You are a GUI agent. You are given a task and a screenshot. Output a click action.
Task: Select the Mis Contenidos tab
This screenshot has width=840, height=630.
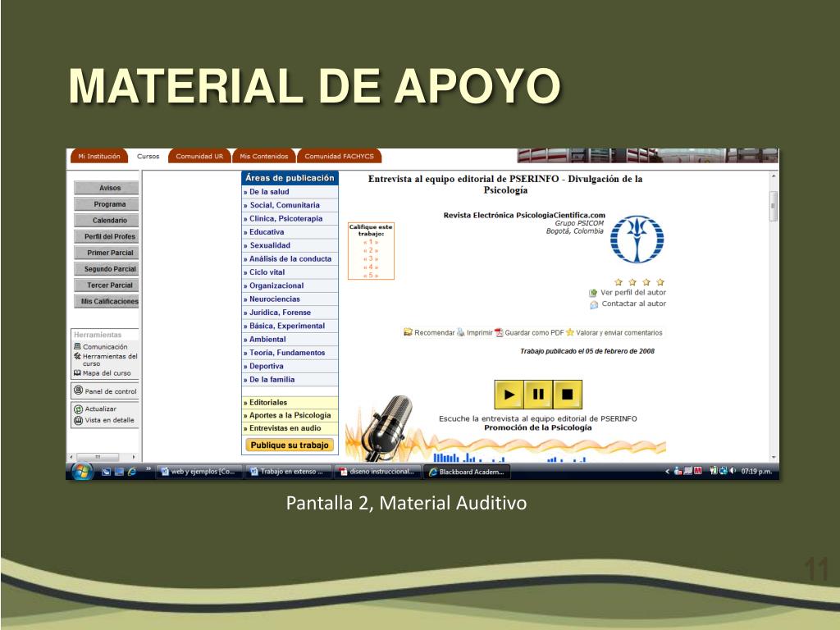click(x=263, y=156)
